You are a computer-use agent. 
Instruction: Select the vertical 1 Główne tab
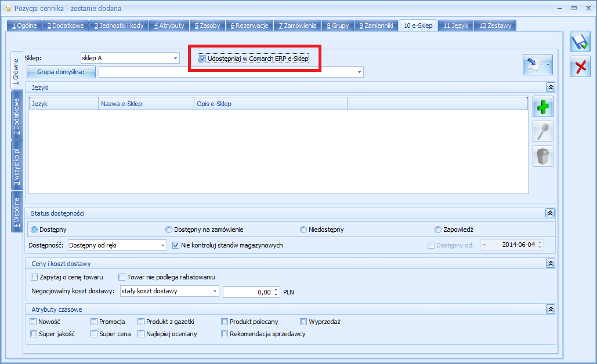pyautogui.click(x=16, y=71)
